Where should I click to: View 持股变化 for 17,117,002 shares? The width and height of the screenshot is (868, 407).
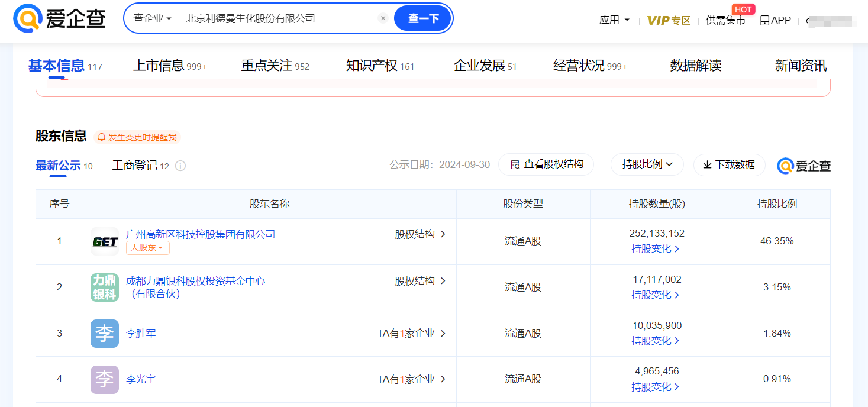[656, 295]
